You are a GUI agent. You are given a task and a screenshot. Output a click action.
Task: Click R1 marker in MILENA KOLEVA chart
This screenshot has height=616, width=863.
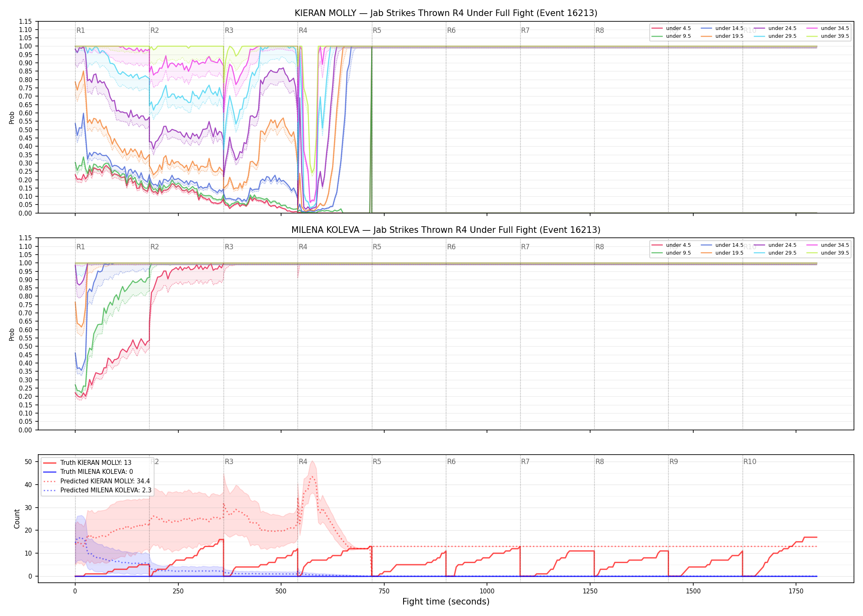(81, 247)
